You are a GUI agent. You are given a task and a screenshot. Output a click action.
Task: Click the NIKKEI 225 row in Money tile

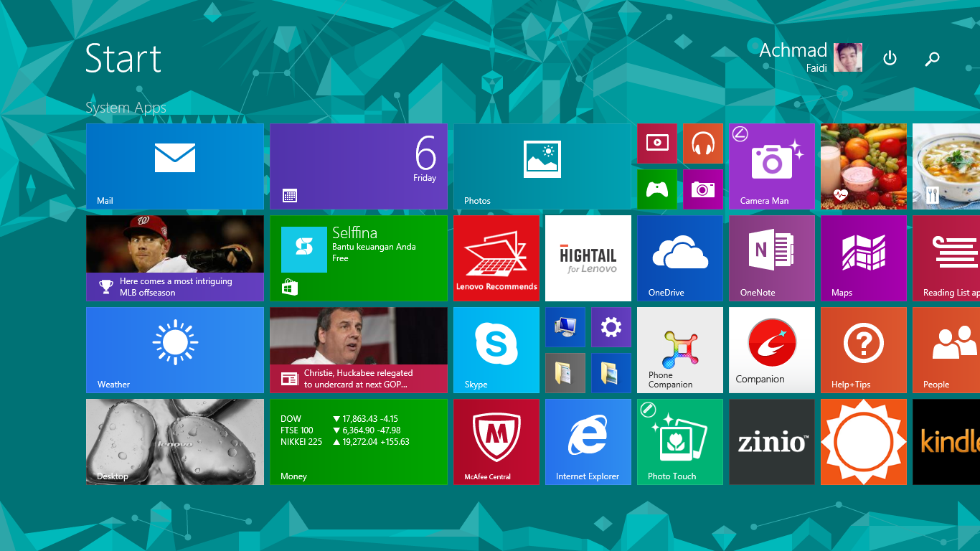[345, 442]
